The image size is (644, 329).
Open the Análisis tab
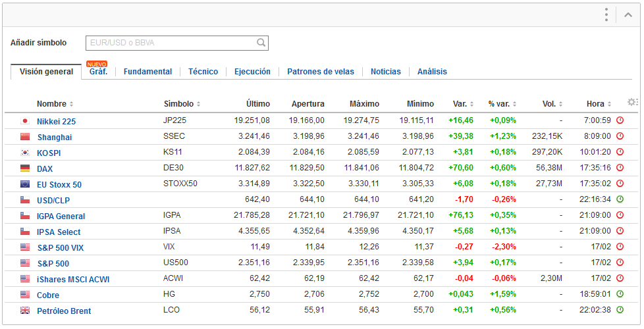click(x=432, y=71)
